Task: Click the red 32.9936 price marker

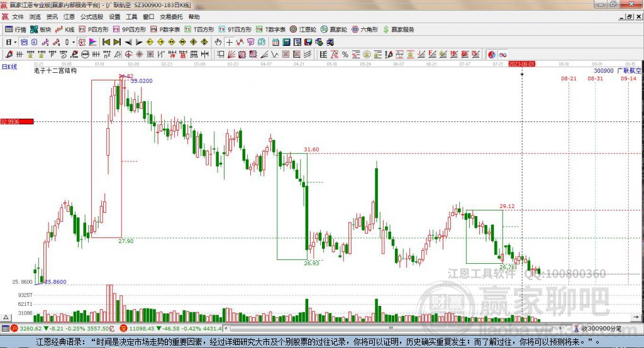Action: coord(17,121)
